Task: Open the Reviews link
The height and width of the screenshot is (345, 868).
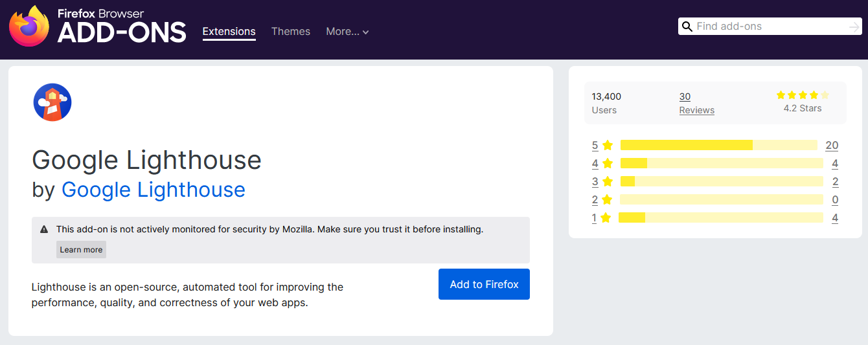Action: (x=697, y=110)
